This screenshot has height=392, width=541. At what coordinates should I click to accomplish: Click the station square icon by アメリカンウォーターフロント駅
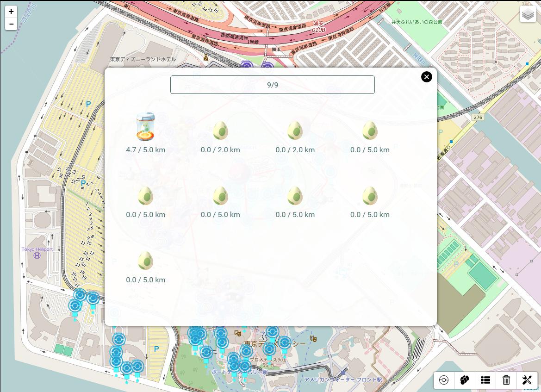(343, 373)
